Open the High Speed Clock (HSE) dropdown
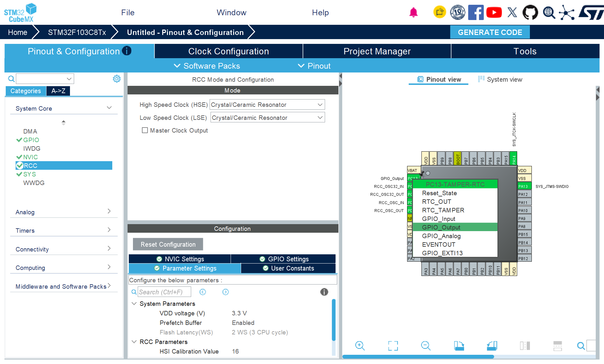Viewport: 604px width, 364px height. pyautogui.click(x=267, y=105)
